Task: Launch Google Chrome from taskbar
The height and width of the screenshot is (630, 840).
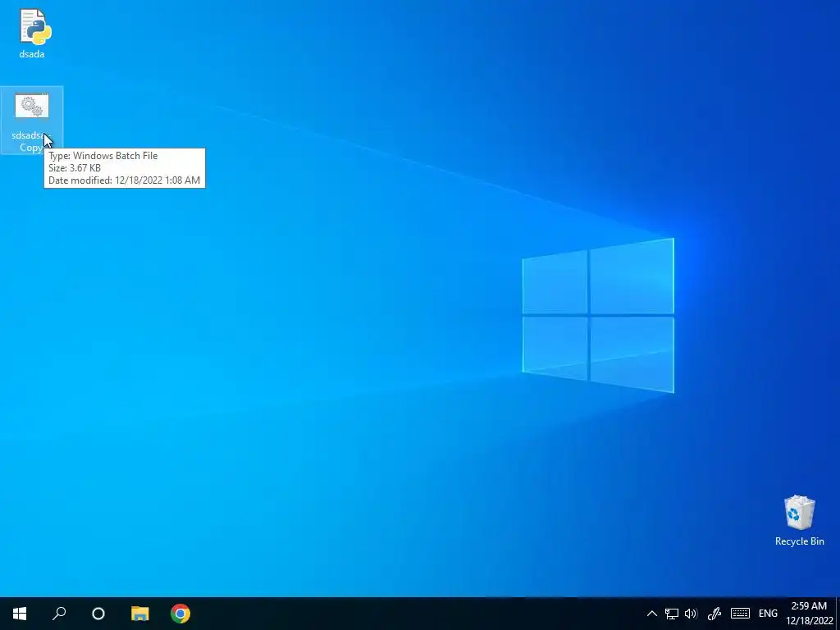Action: pyautogui.click(x=180, y=614)
